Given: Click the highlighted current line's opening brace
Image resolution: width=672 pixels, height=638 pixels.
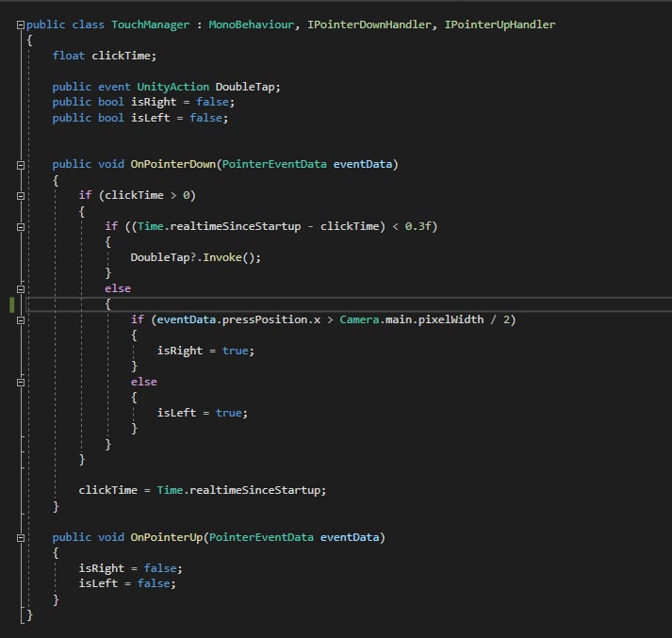Looking at the screenshot, I should pyautogui.click(x=108, y=304).
